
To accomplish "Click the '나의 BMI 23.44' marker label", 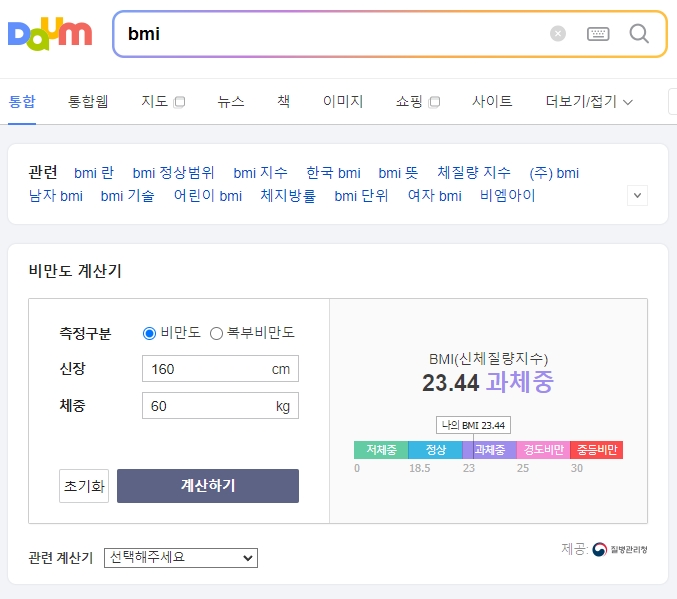I will pyautogui.click(x=473, y=425).
